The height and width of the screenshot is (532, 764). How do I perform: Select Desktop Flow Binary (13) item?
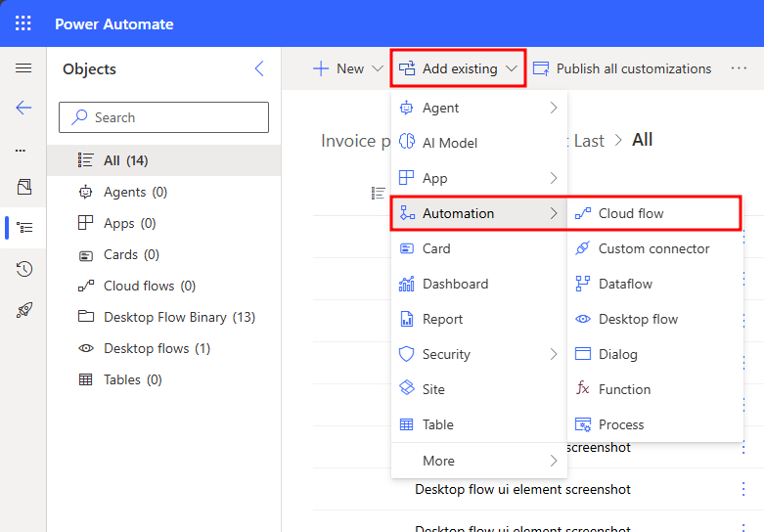click(x=163, y=317)
